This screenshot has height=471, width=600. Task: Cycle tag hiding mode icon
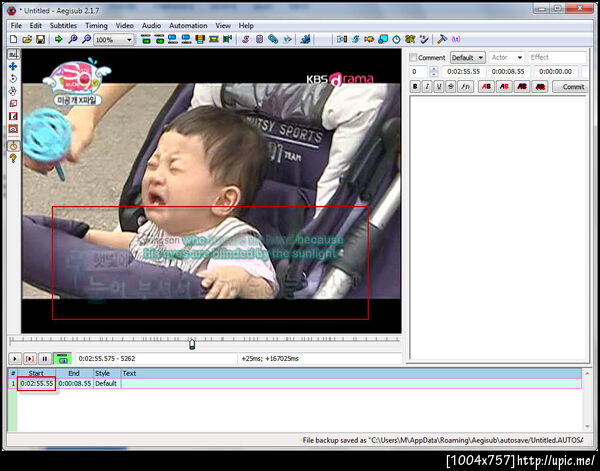456,39
